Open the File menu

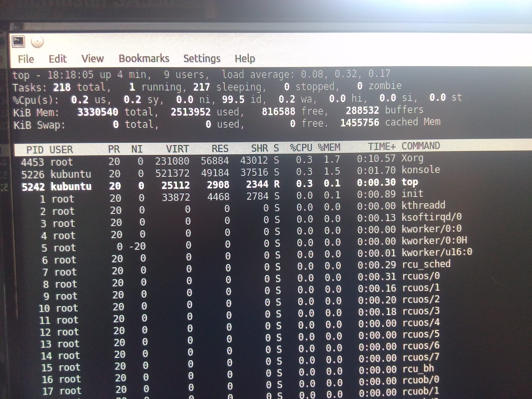point(26,59)
